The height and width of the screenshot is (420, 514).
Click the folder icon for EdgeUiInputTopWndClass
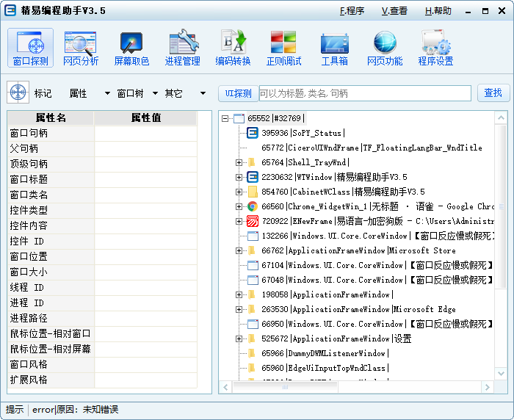252,368
